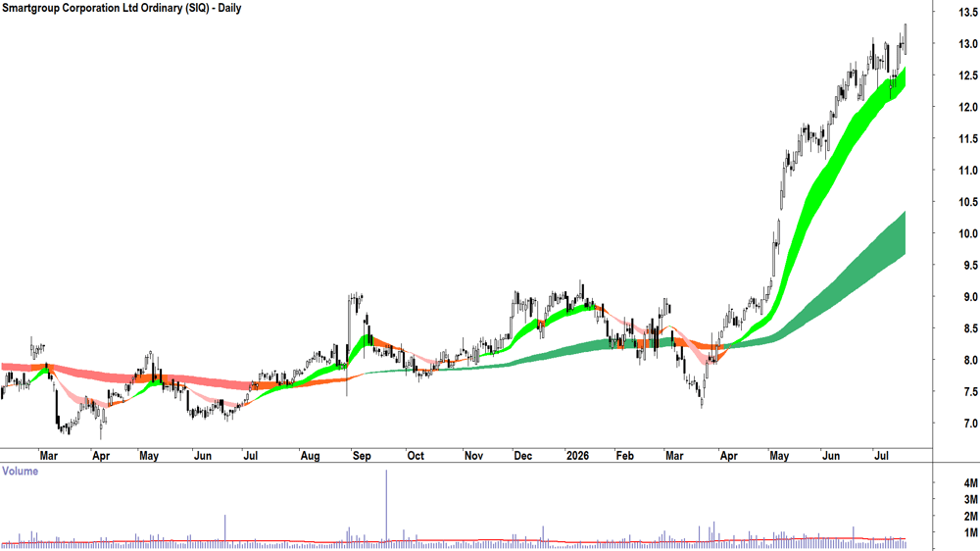The width and height of the screenshot is (980, 551).
Task: Click the '4M' volume axis label
Action: pos(970,482)
